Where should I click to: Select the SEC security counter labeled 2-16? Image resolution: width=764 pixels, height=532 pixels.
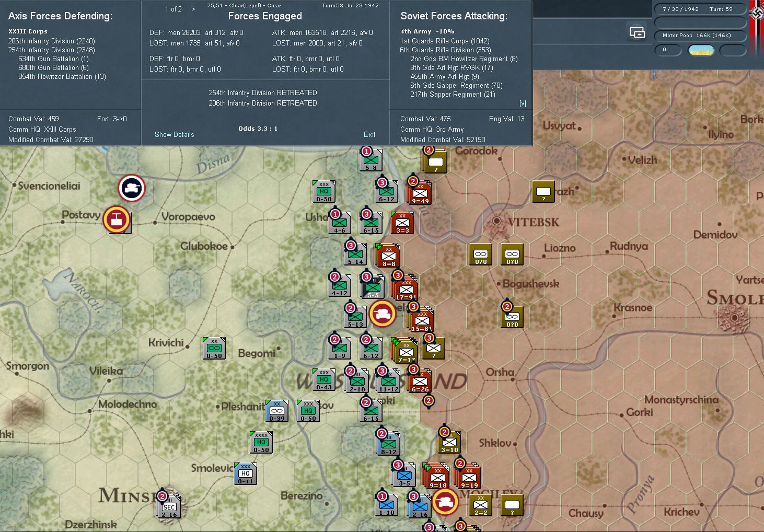(169, 506)
